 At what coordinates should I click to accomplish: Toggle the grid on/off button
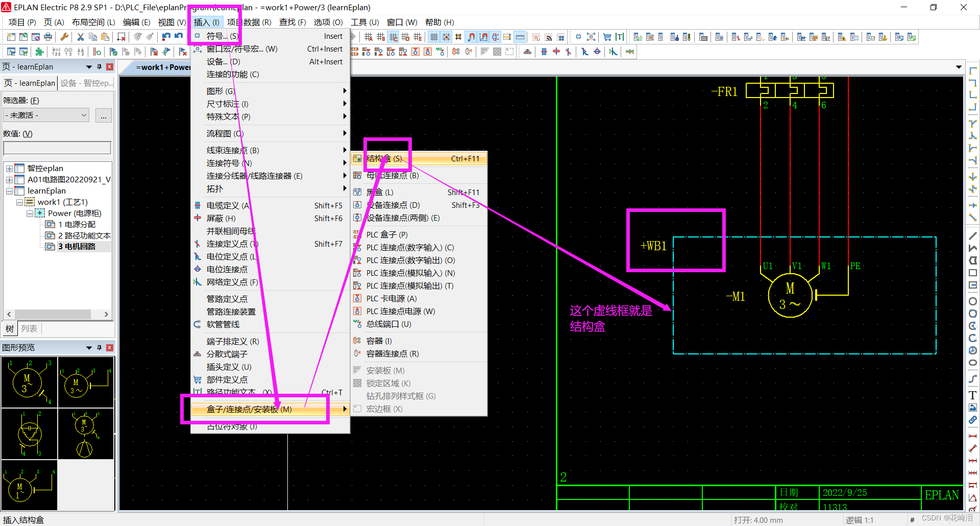click(x=434, y=37)
